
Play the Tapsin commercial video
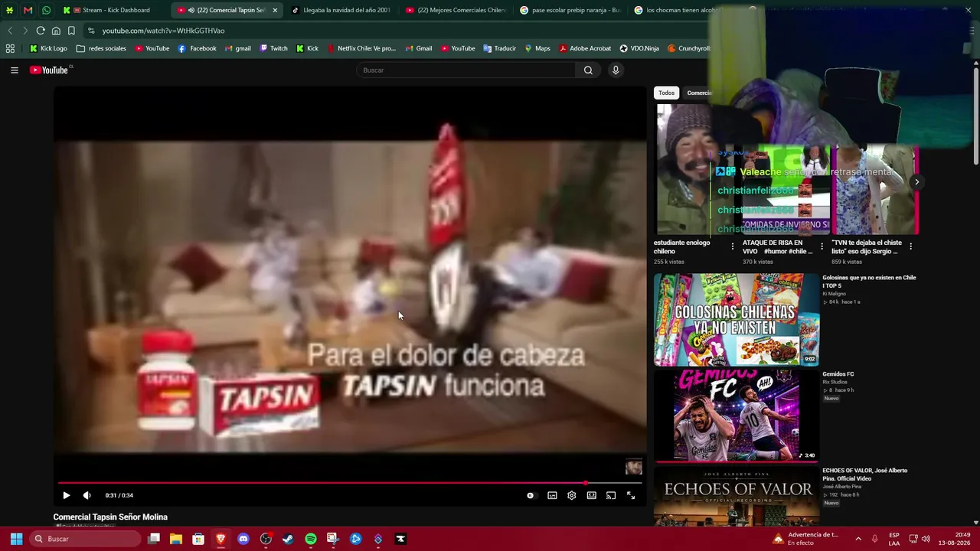tap(66, 495)
